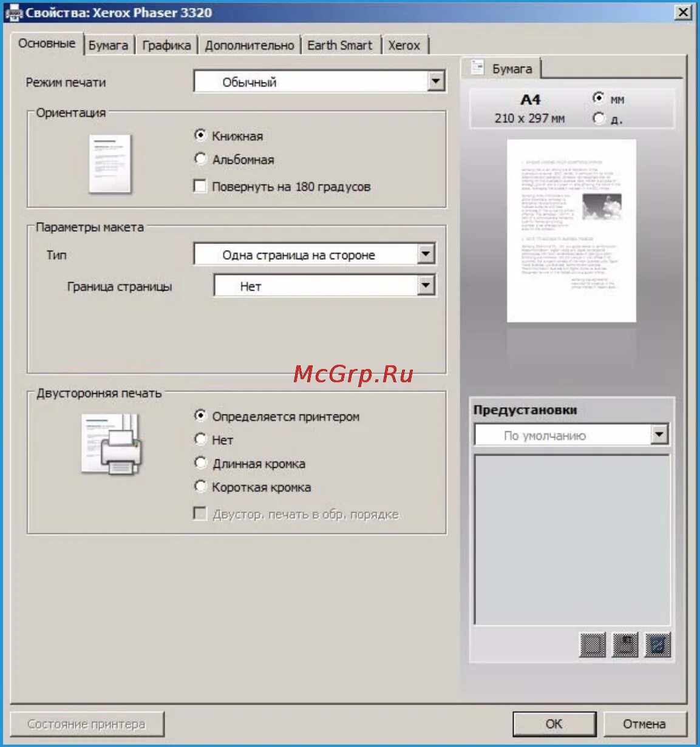The height and width of the screenshot is (747, 700).
Task: Confirm settings with the OK button
Action: click(554, 724)
